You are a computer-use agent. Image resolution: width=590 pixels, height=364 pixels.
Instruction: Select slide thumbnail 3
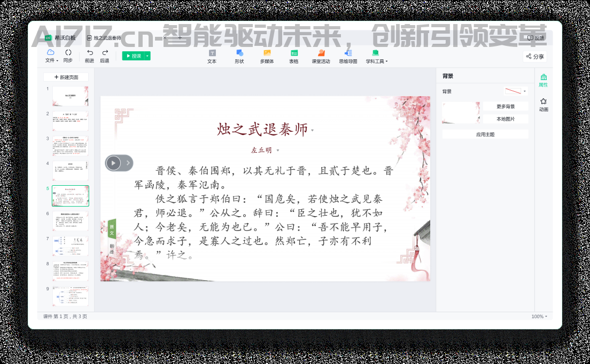(x=71, y=146)
